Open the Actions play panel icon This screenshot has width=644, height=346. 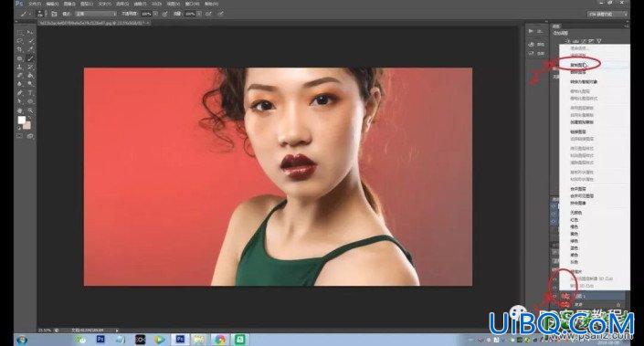pyautogui.click(x=532, y=31)
